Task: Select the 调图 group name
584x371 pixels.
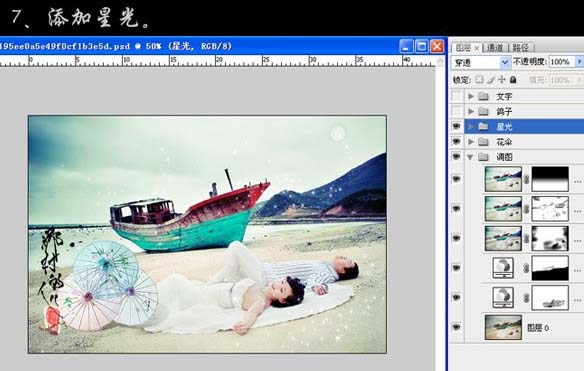Action: click(504, 157)
